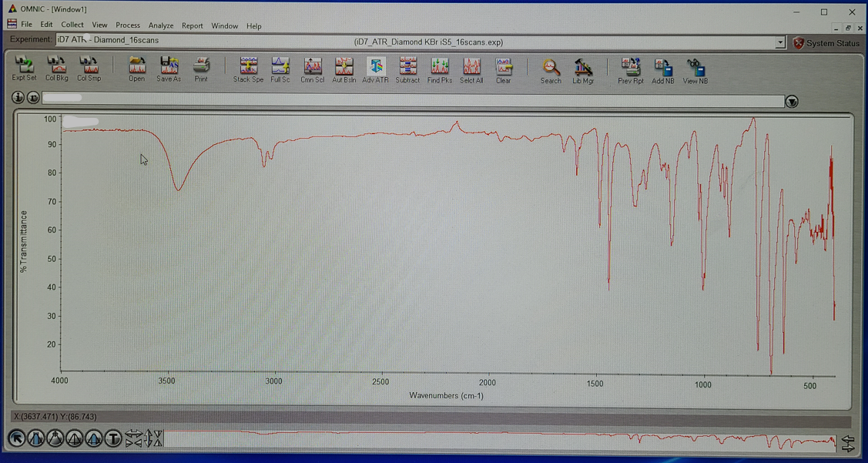Click the Save As toolbar icon
The image size is (868, 463).
[169, 69]
